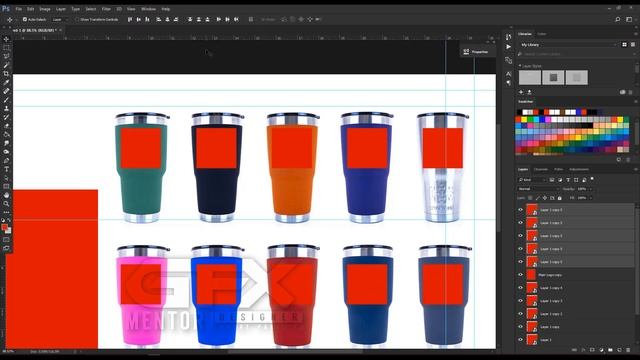Select the Clone Stamp tool

pyautogui.click(x=6, y=109)
